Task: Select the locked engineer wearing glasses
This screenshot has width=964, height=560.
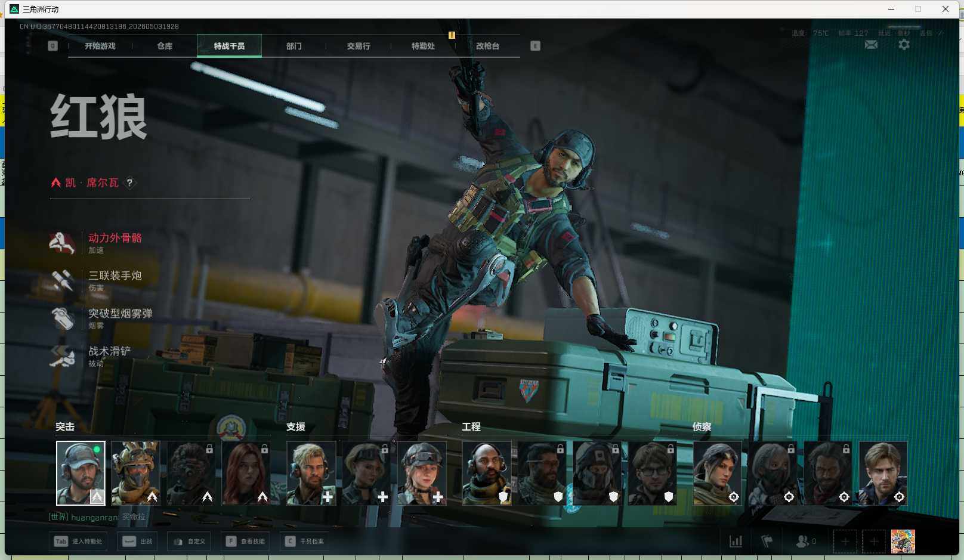Action: 652,473
